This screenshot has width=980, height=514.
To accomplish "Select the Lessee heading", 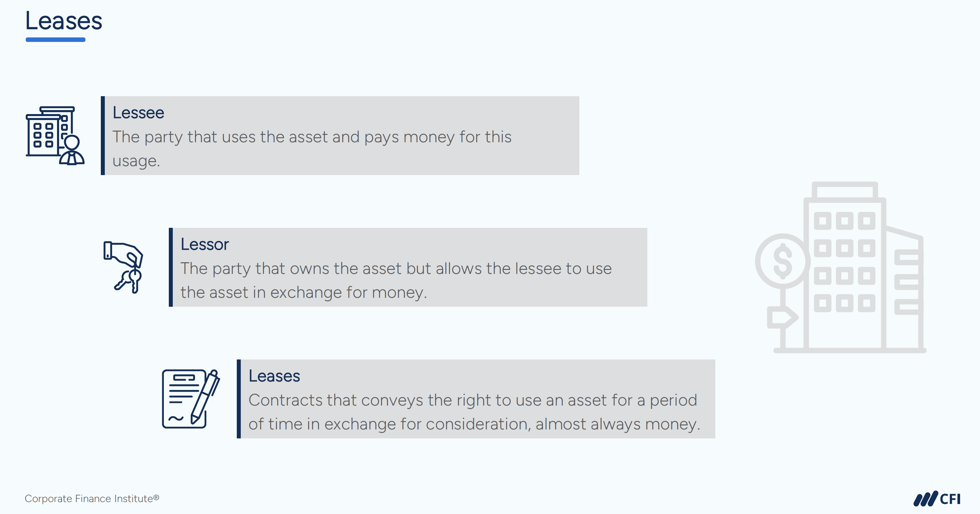I will pos(138,113).
